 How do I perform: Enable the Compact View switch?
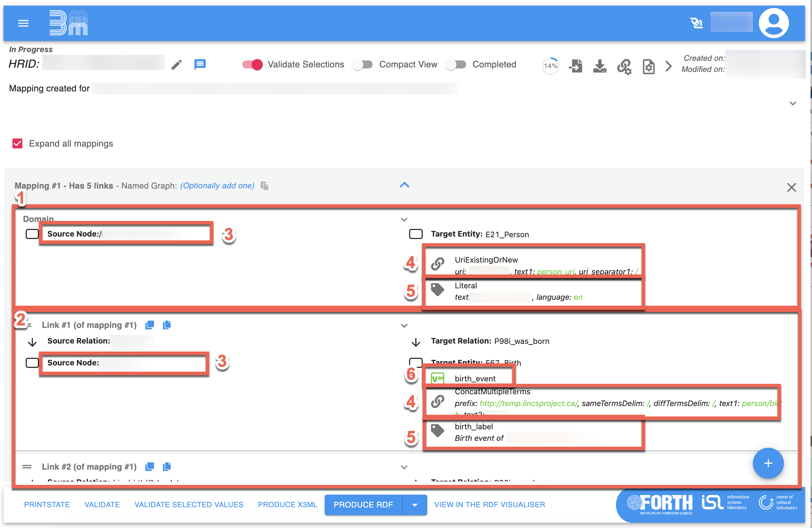(363, 65)
